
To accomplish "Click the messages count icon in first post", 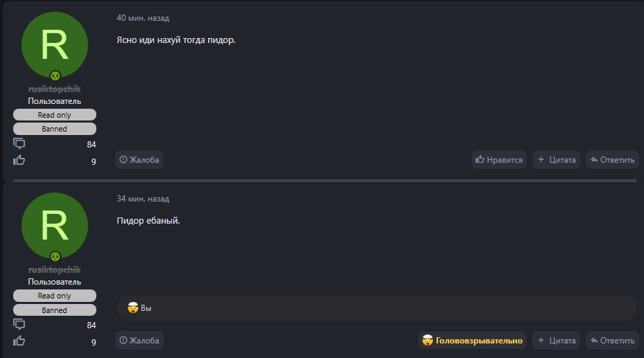I will coord(19,144).
